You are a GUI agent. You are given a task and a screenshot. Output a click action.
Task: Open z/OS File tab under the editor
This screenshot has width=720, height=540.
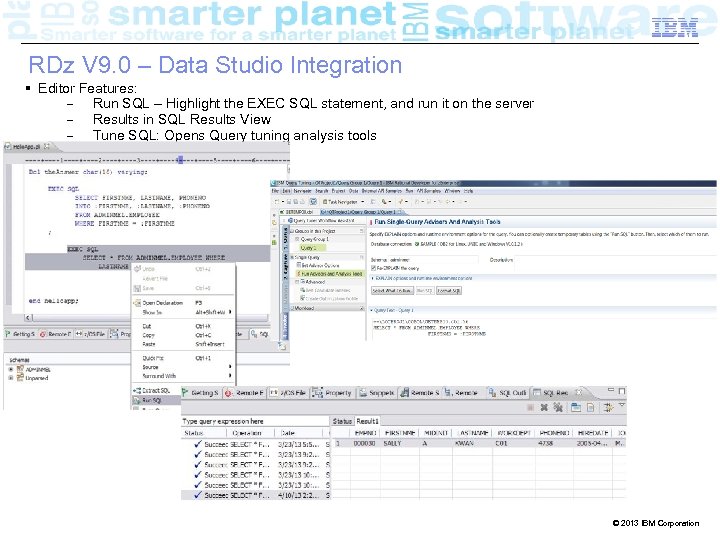(x=91, y=334)
